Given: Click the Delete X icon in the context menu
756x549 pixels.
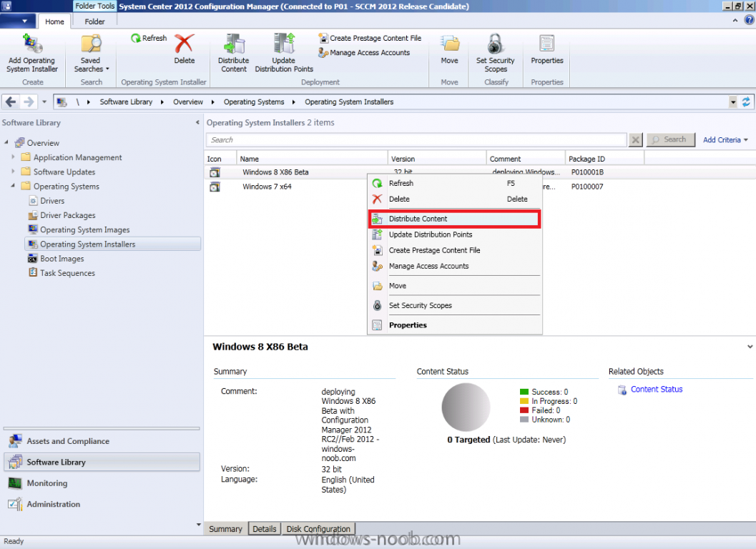Looking at the screenshot, I should (x=377, y=199).
